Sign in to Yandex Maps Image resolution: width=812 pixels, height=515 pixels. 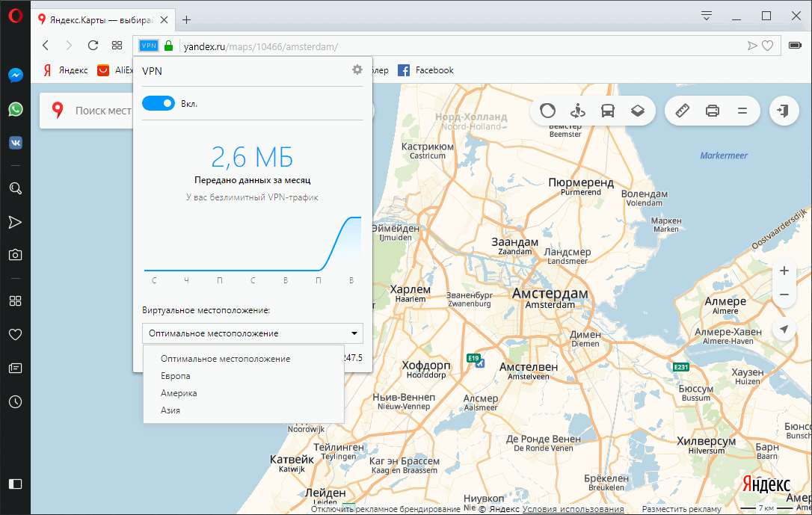click(784, 111)
